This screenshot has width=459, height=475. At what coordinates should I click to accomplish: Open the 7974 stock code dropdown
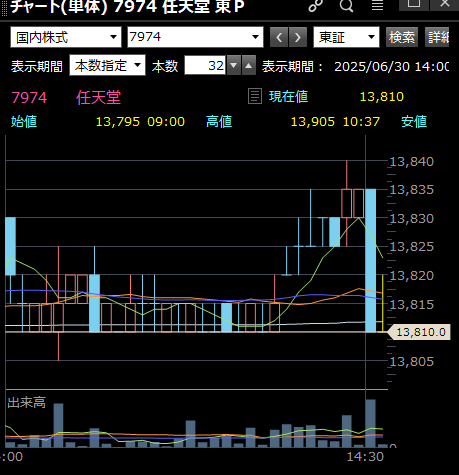point(195,37)
